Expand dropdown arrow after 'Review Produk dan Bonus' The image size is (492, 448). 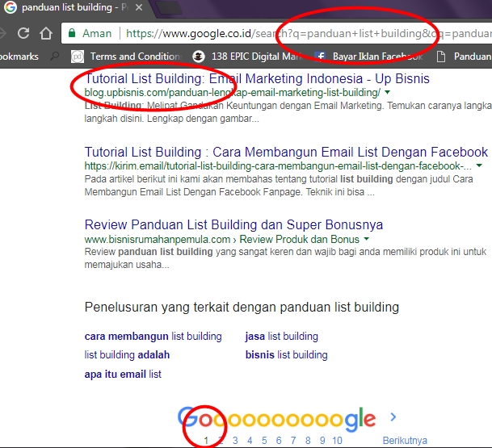coord(366,239)
